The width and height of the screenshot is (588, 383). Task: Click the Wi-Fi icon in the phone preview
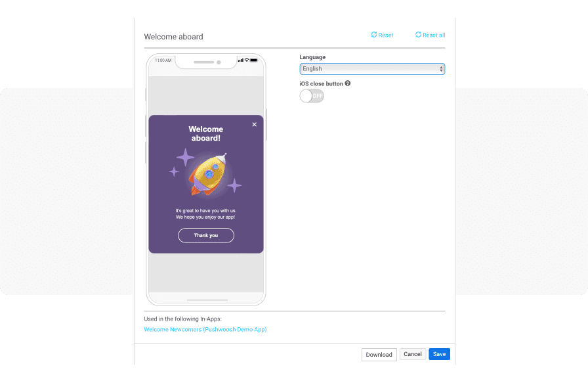click(247, 60)
